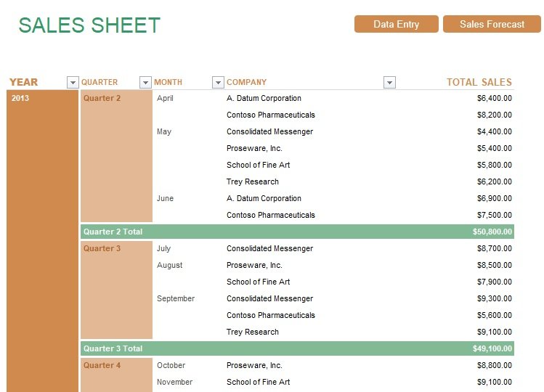The image size is (544, 392).
Task: Open the COMPANY column filter dropdown
Action: pyautogui.click(x=389, y=83)
